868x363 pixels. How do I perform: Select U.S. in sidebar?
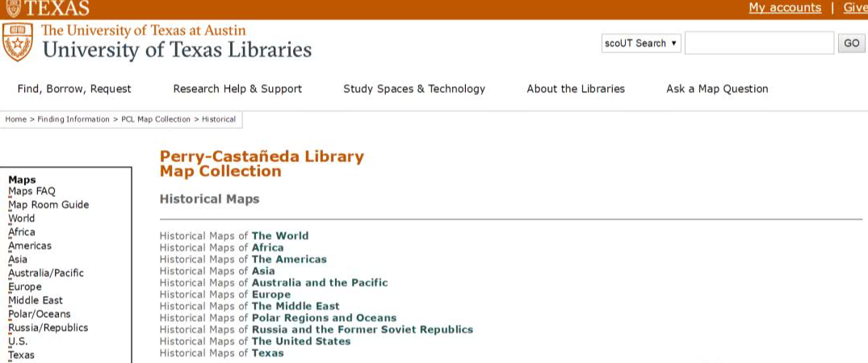coord(18,341)
